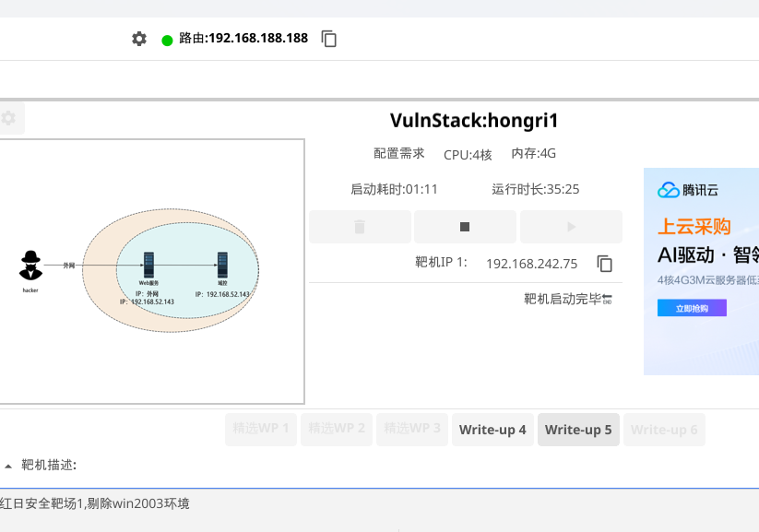The width and height of the screenshot is (759, 532).
Task: Collapse the 靶机描述 section arrow
Action: 9,466
